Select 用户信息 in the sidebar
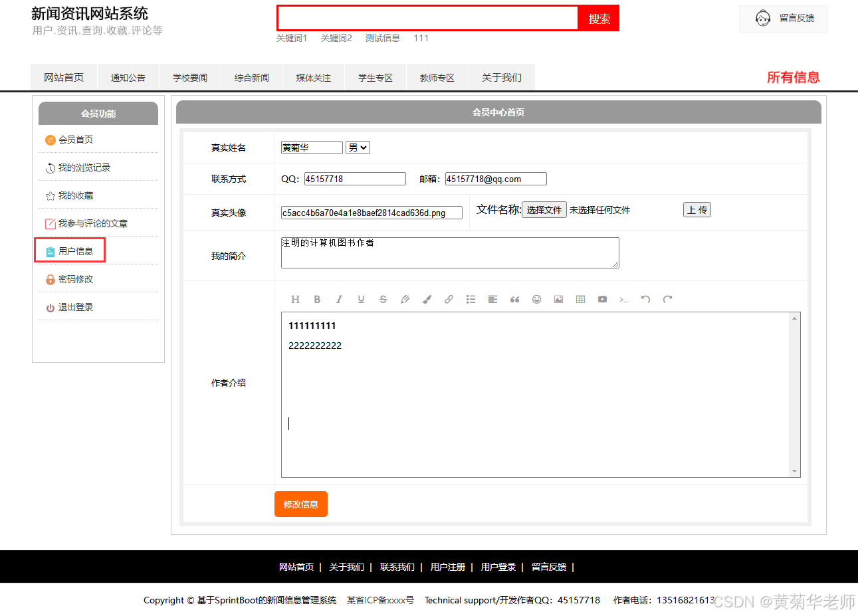The height and width of the screenshot is (616, 858). tap(76, 251)
